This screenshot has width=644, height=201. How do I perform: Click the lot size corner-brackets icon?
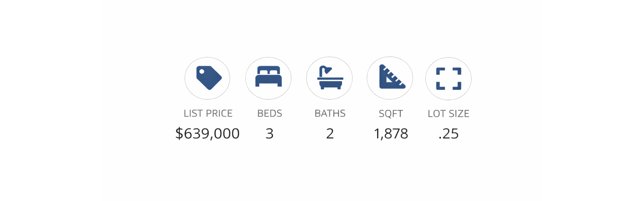point(448,79)
